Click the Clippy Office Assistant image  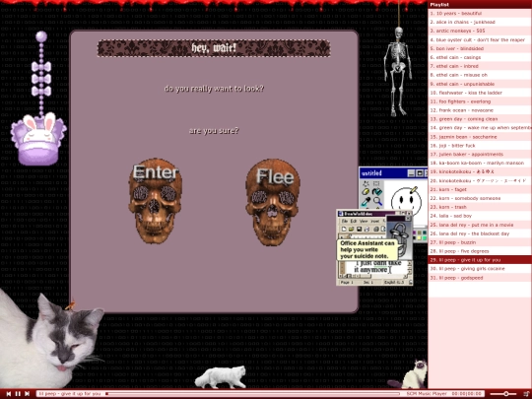pyautogui.click(x=399, y=238)
